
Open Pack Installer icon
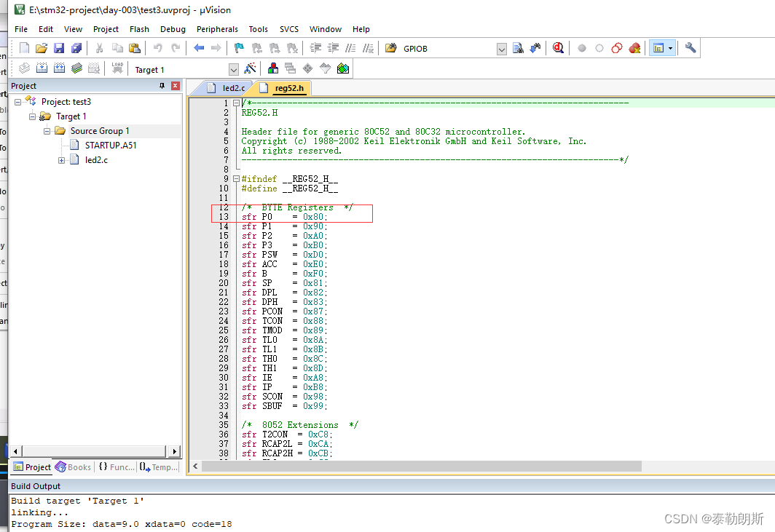click(x=343, y=68)
